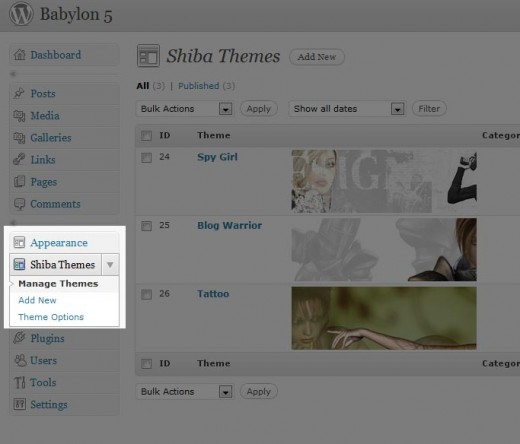Click the Users icon in sidebar

coord(20,360)
